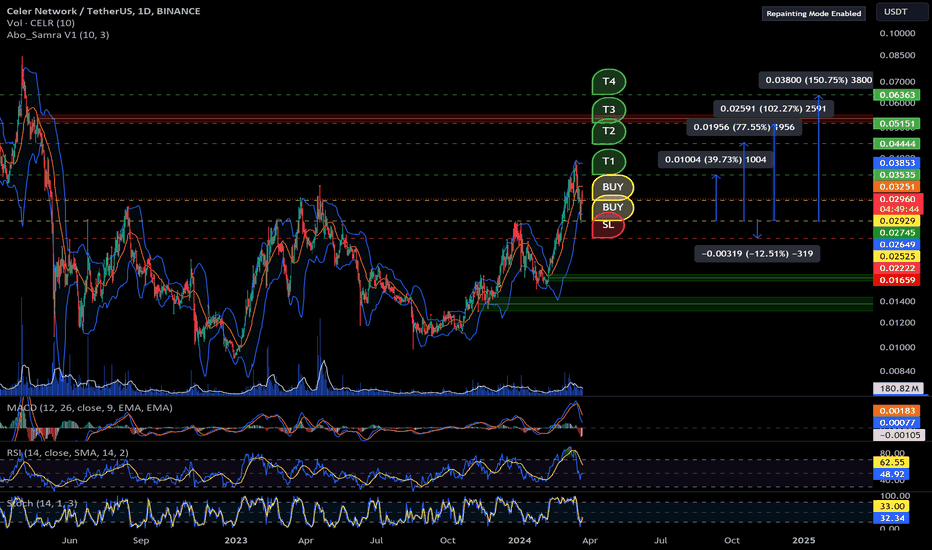Image resolution: width=932 pixels, height=550 pixels.
Task: Select the MACD (12, 26, close, 9, EMA, EMA) legend
Action: [89, 408]
